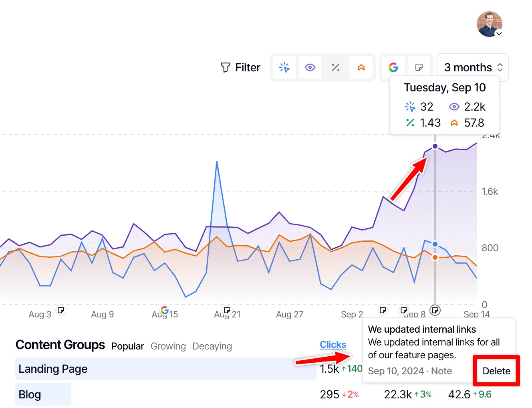Toggle the impressions eye icon

pos(310,67)
